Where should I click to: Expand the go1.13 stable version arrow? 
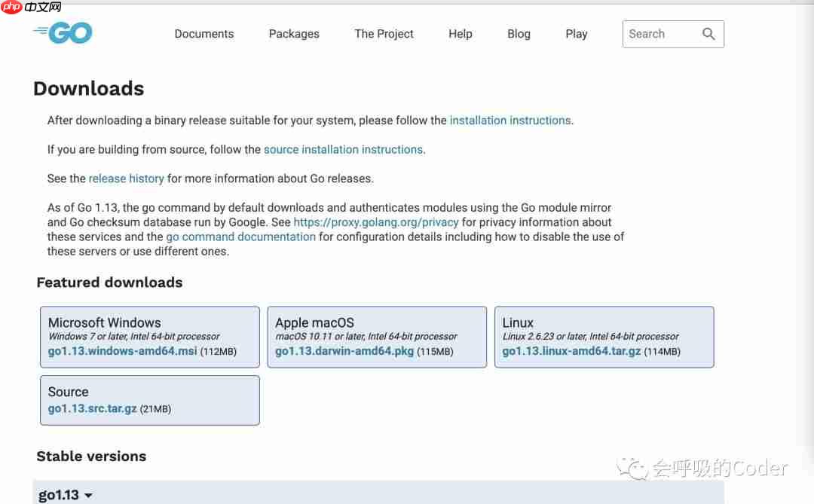[88, 496]
